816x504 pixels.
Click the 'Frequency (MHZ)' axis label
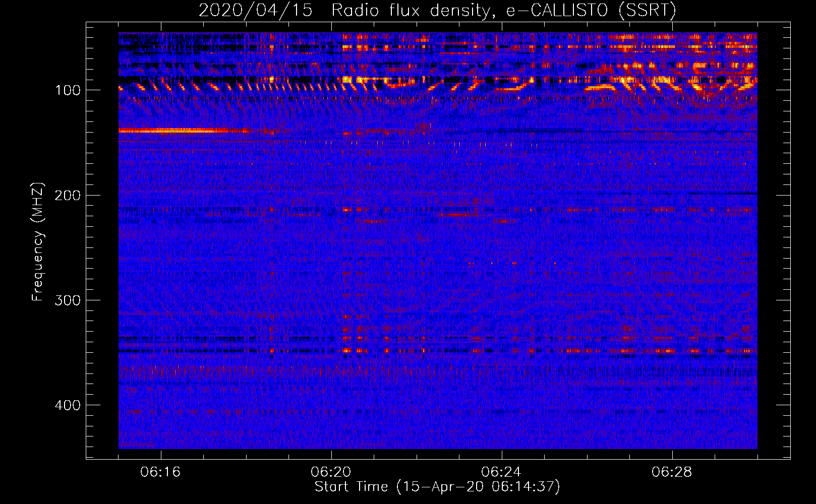[x=38, y=242]
